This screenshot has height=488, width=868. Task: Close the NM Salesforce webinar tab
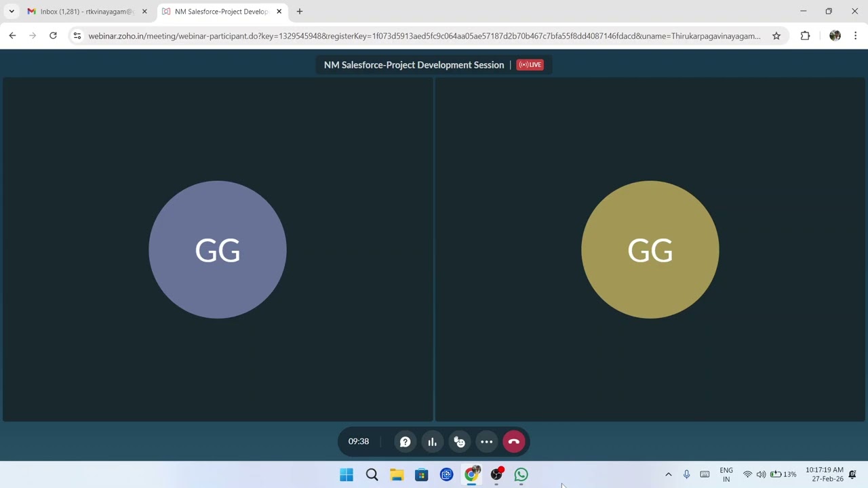(x=279, y=12)
